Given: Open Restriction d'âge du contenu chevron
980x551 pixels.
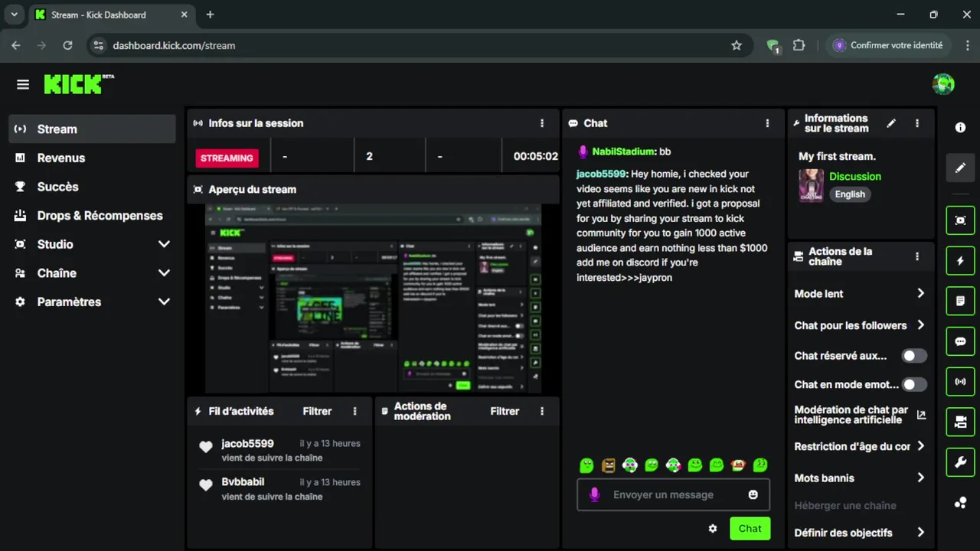Looking at the screenshot, I should (x=920, y=446).
